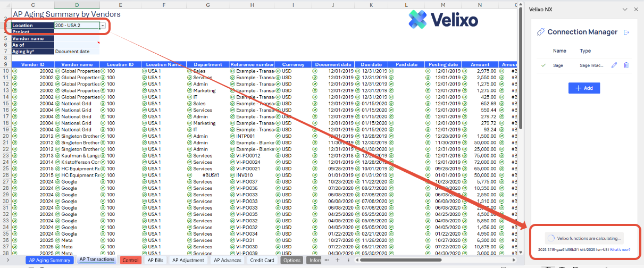
Task: Close the Velixo NX task pane
Action: pyautogui.click(x=635, y=9)
